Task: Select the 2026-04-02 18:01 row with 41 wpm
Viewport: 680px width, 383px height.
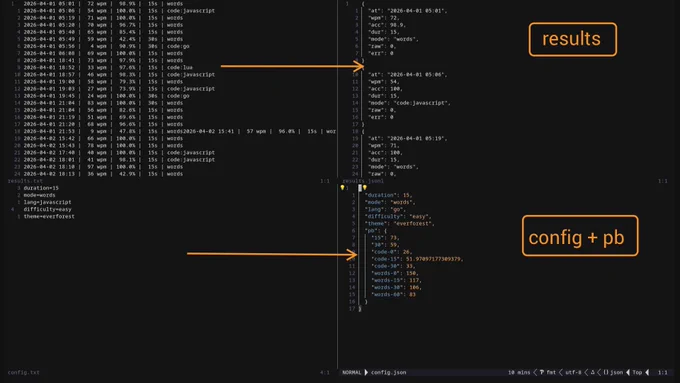Action: point(119,160)
